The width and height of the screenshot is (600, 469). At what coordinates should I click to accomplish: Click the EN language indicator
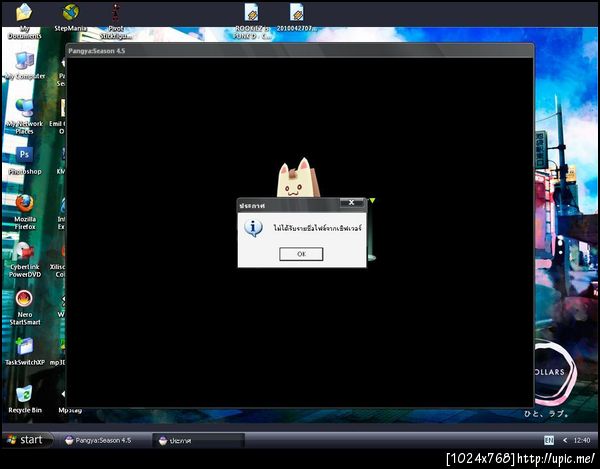549,440
